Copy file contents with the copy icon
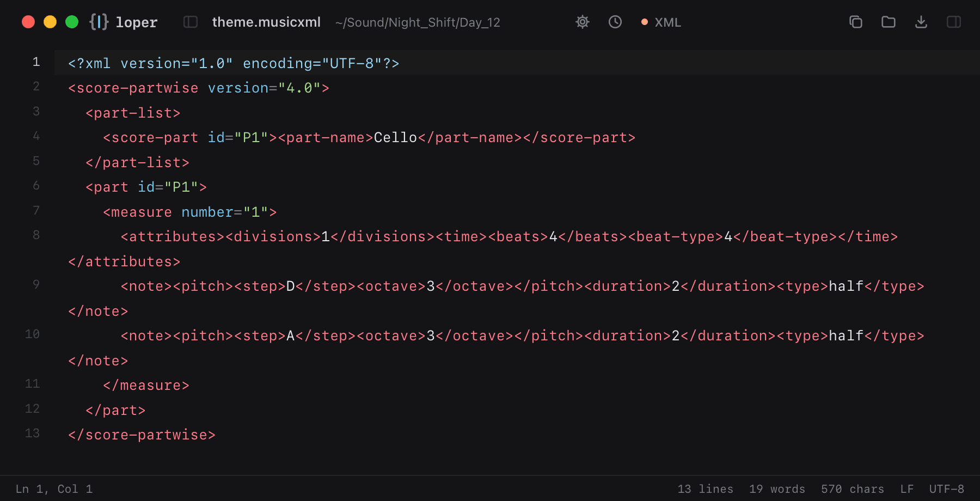The height and width of the screenshot is (501, 980). pos(856,22)
